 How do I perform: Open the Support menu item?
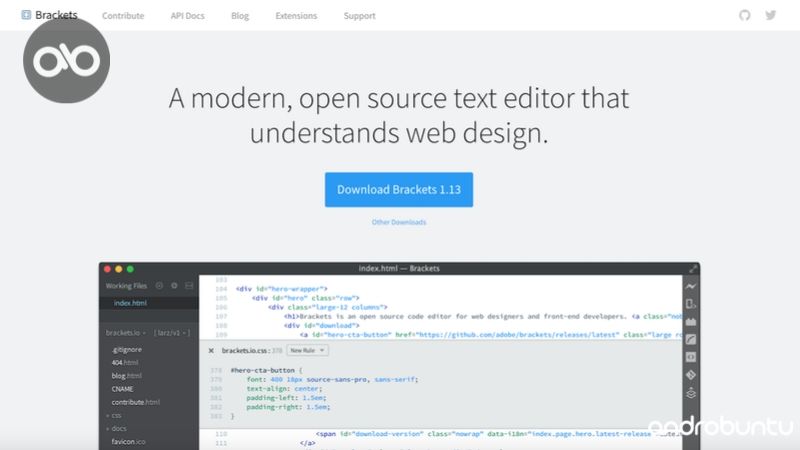(x=359, y=16)
